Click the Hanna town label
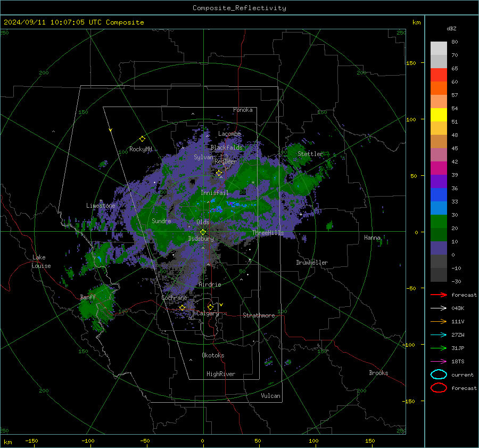 pyautogui.click(x=372, y=238)
